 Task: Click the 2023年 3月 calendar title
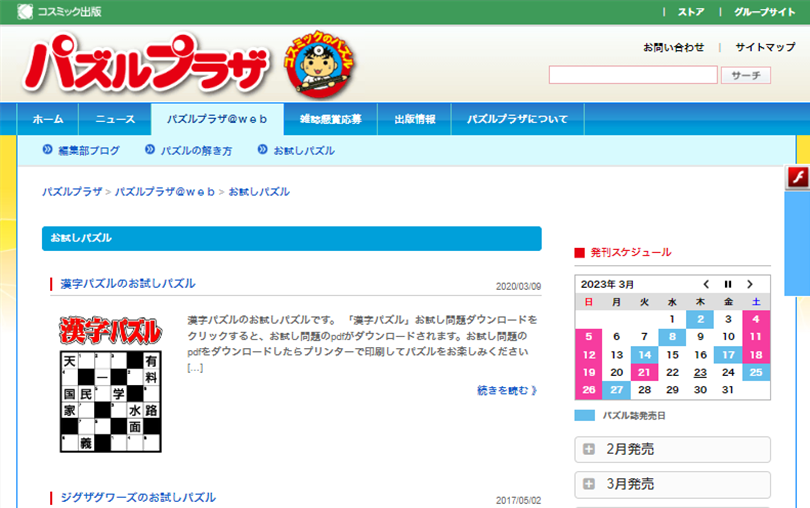607,284
